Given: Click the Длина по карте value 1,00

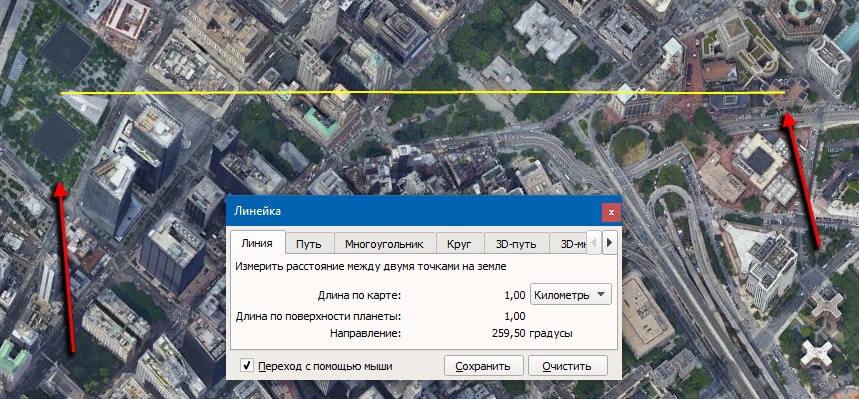Looking at the screenshot, I should point(514,295).
